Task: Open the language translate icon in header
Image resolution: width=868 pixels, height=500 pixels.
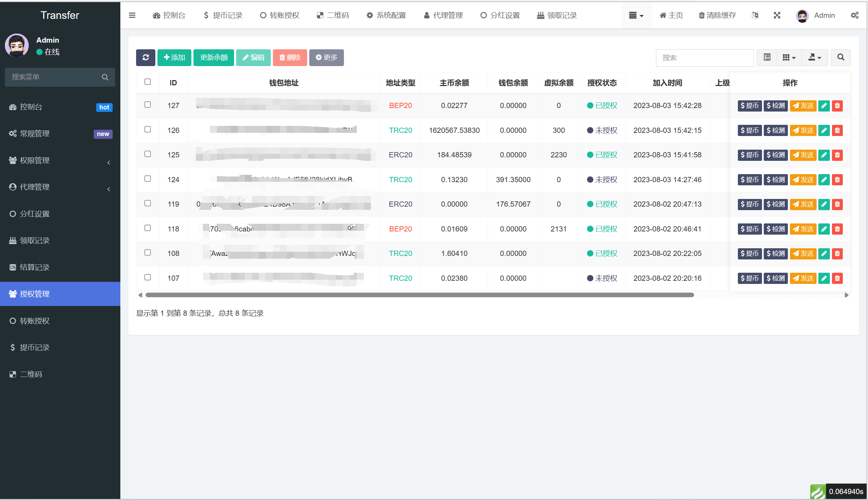Action: pos(755,15)
